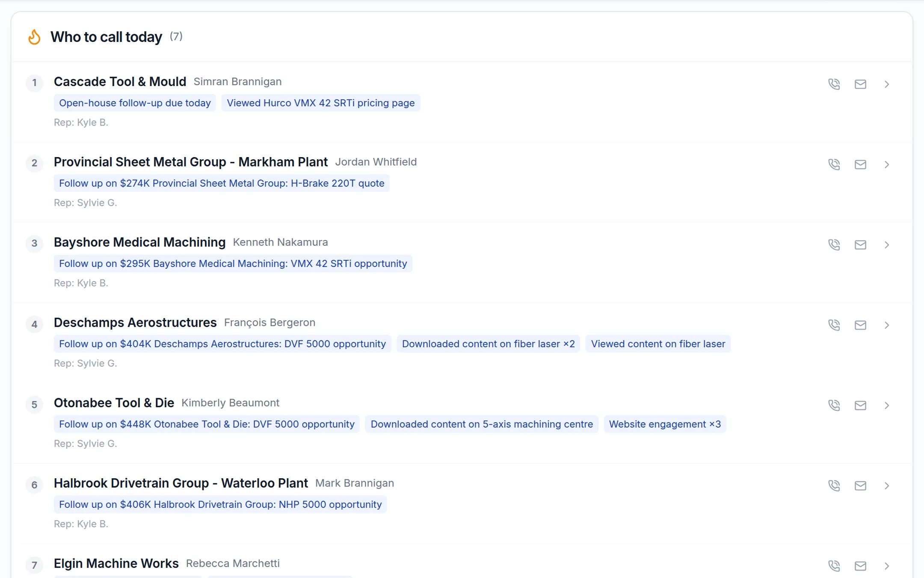
Task: Open Deschamps Aerostructures details chevron
Action: coord(887,325)
